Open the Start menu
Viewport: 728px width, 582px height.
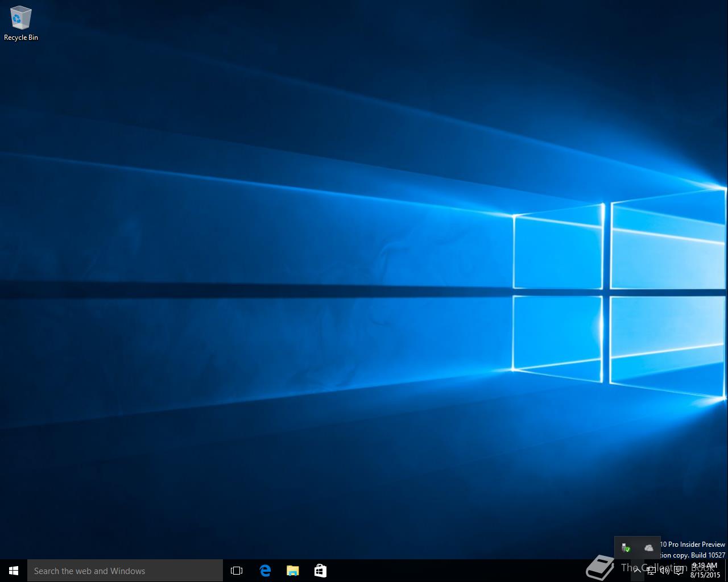click(x=14, y=571)
